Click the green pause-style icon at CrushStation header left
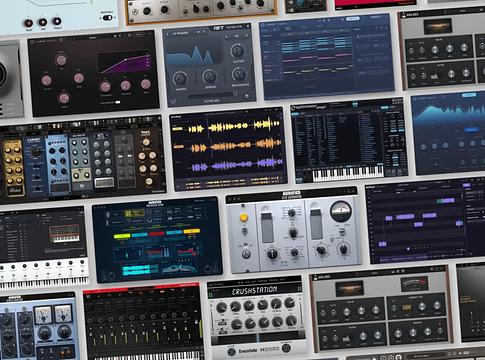This screenshot has width=485, height=360. coord(211,294)
